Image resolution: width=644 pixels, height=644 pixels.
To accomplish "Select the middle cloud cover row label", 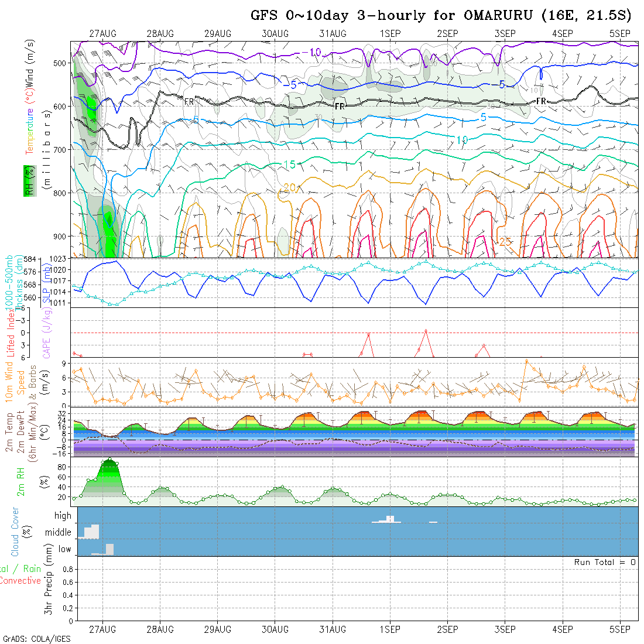I will [59, 533].
